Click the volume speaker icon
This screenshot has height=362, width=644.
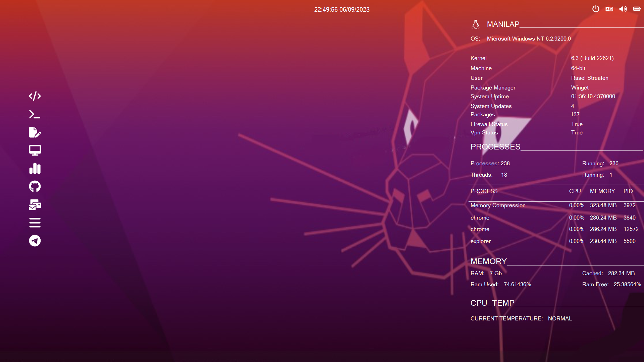[623, 9]
